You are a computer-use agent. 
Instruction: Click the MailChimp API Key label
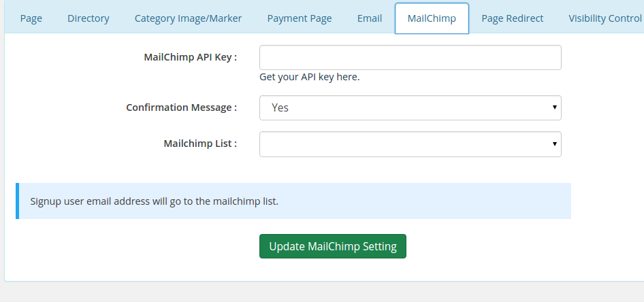(x=190, y=57)
